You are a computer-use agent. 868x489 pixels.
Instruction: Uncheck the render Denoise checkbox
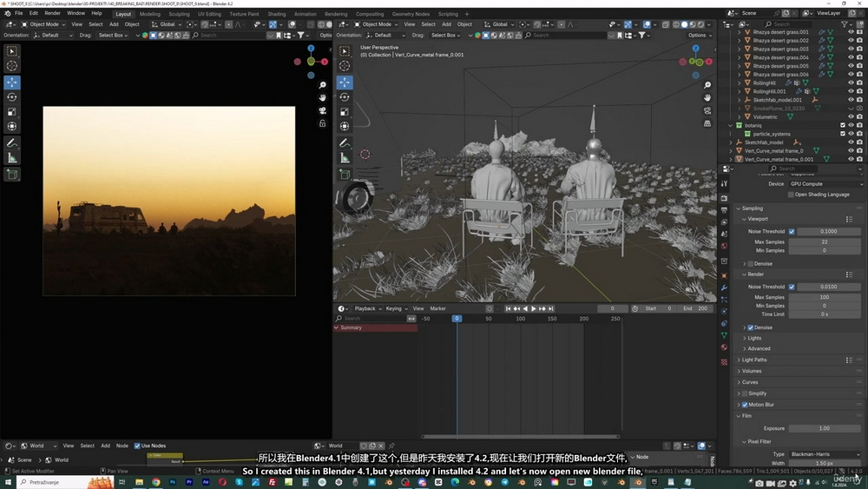(x=751, y=327)
